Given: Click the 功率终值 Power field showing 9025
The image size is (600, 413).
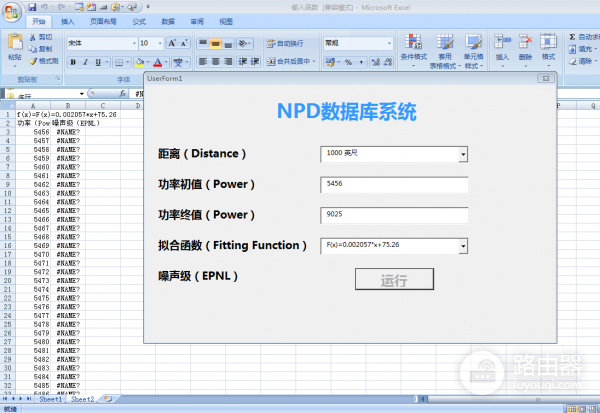Looking at the screenshot, I should (394, 215).
